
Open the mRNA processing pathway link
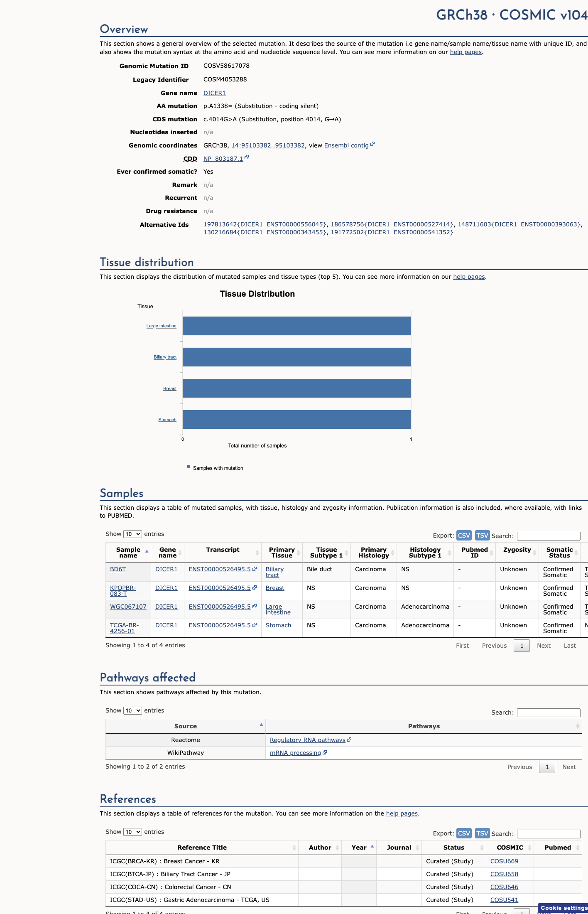(x=295, y=753)
